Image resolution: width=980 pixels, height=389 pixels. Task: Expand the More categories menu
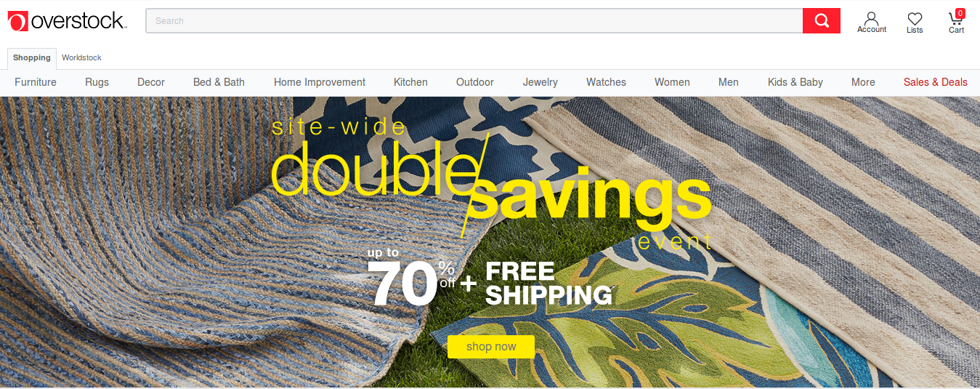click(863, 82)
